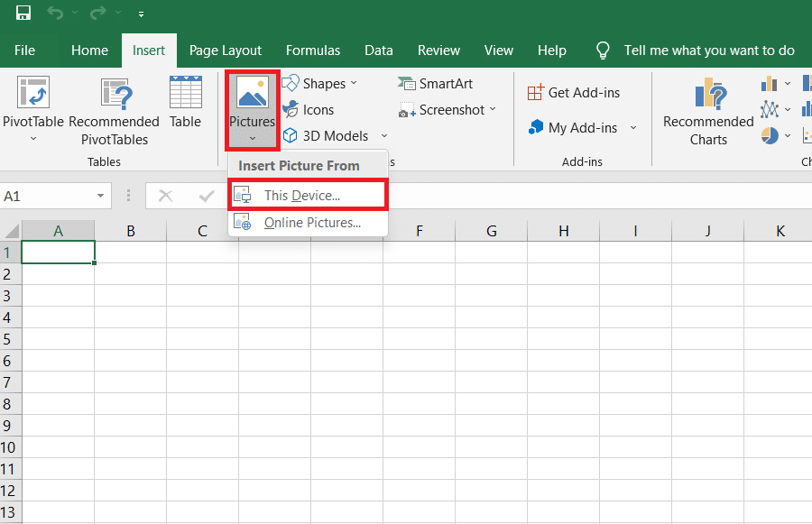Switch to the View tab

[x=499, y=51]
